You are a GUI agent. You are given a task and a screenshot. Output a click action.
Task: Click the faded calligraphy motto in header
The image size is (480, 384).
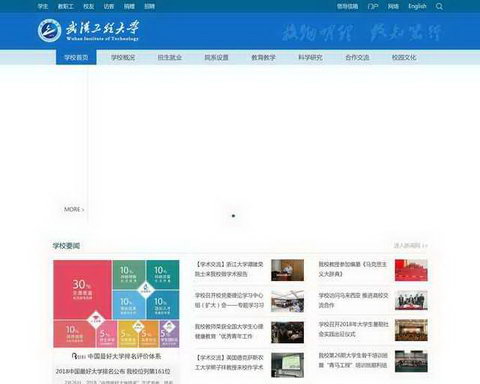[362, 32]
